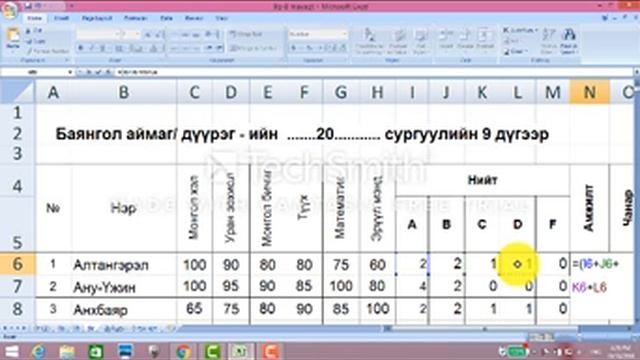The width and height of the screenshot is (640, 360).
Task: Click the cell with value 65
Action: 194,308
